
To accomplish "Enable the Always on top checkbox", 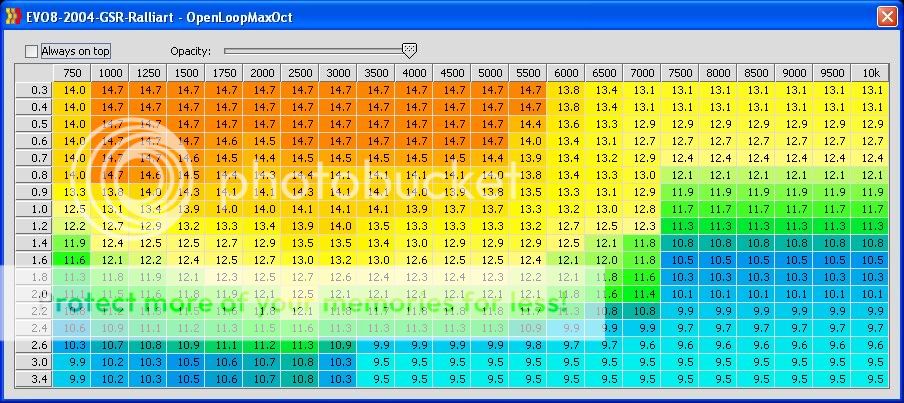I will click(32, 50).
